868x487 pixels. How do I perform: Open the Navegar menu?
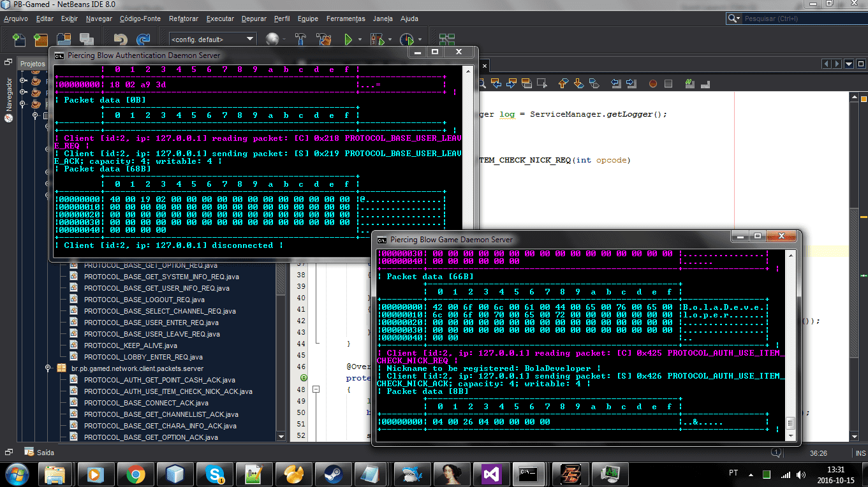(99, 18)
